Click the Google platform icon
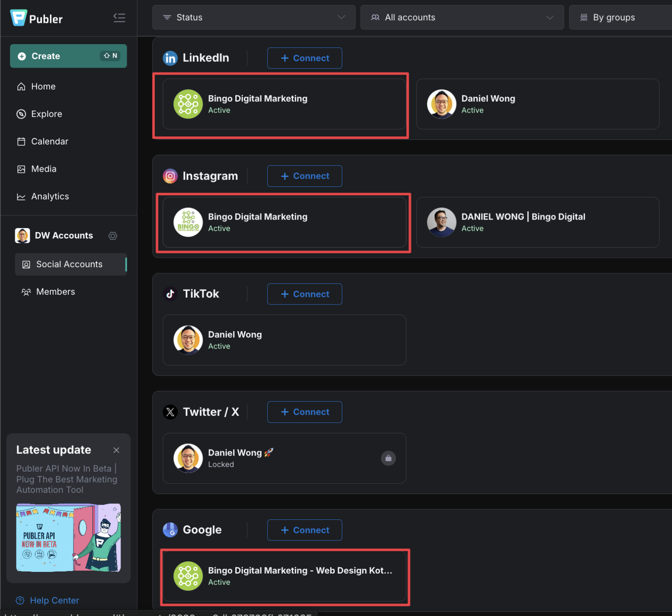 click(170, 530)
